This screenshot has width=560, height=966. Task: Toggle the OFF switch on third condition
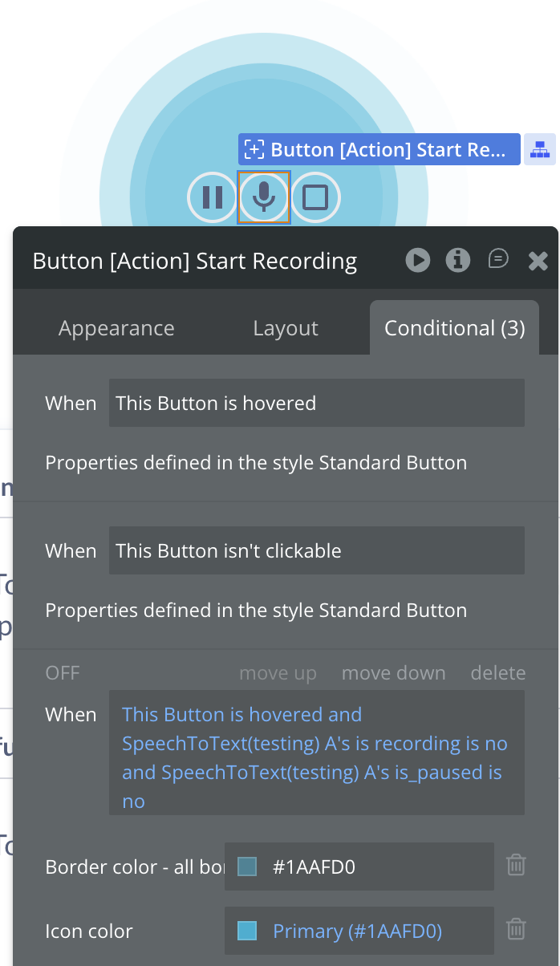click(x=63, y=673)
